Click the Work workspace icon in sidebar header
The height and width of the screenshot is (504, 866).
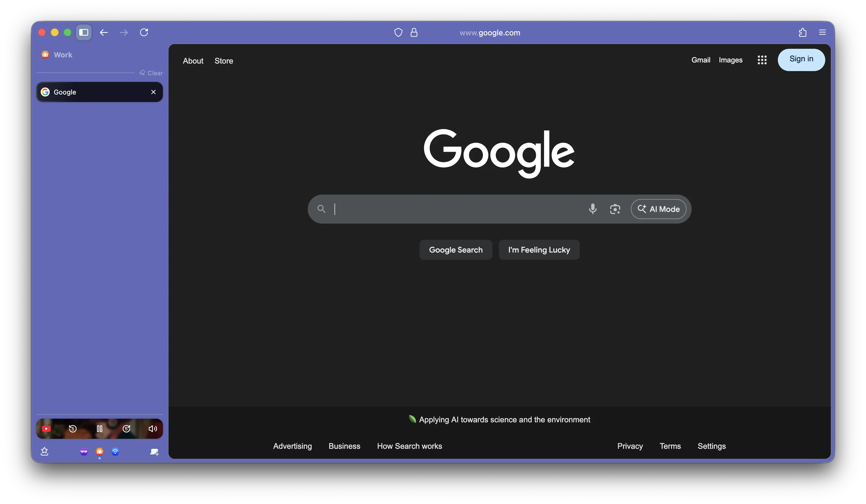45,55
